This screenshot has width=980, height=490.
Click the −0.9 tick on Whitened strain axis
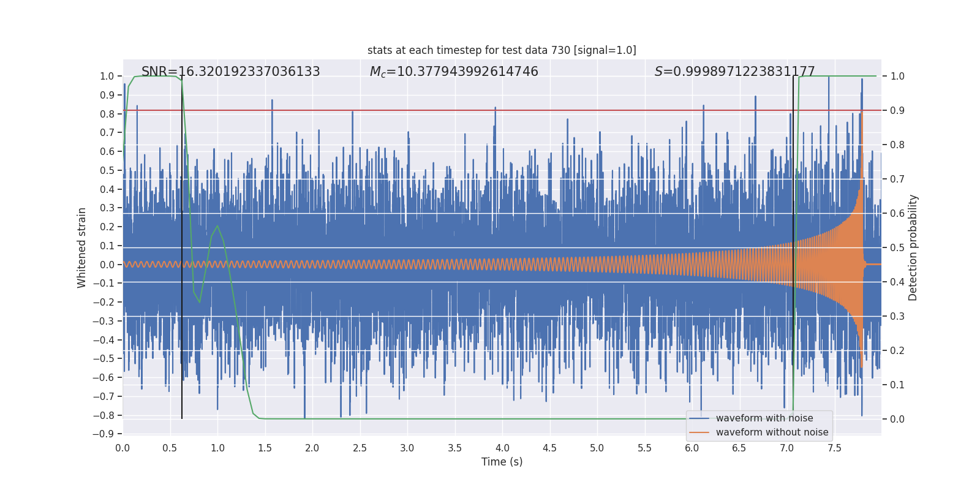pyautogui.click(x=104, y=434)
